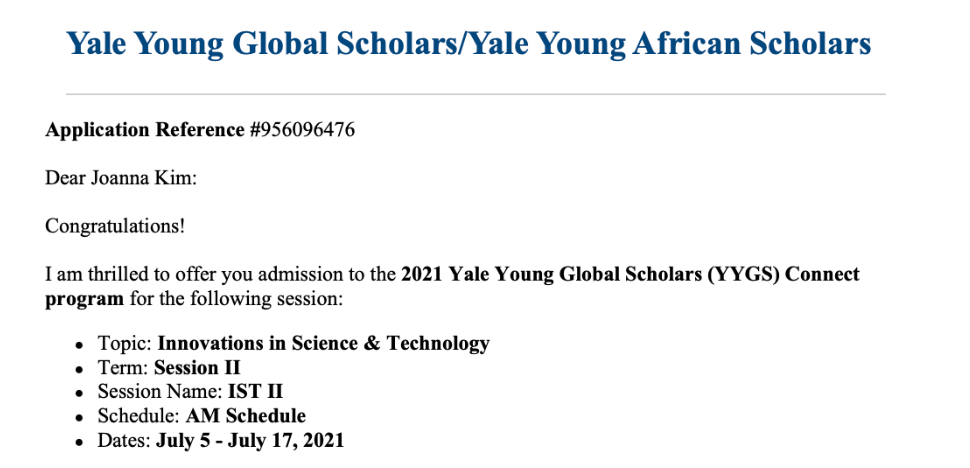
Task: Click the Yale Young Global Scholars heading
Action: click(468, 43)
